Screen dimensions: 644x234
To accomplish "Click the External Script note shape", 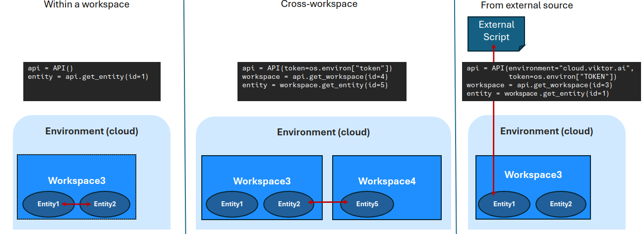I will click(496, 31).
